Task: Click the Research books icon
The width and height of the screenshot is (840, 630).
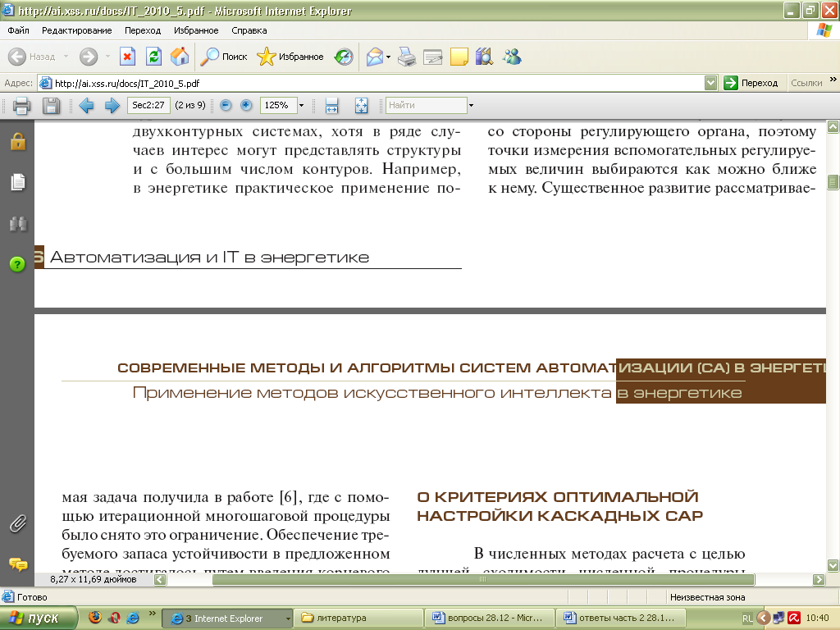Action: coord(484,57)
